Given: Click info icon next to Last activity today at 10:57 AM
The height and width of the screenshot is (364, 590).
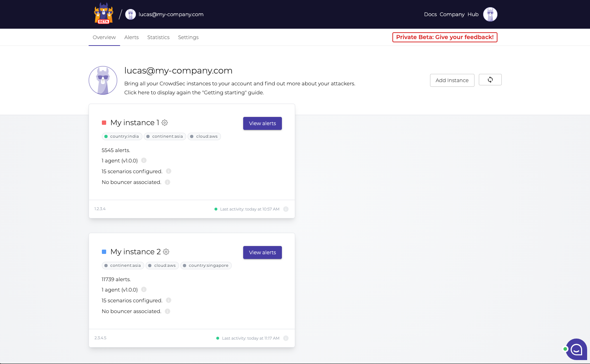Looking at the screenshot, I should 286,209.
